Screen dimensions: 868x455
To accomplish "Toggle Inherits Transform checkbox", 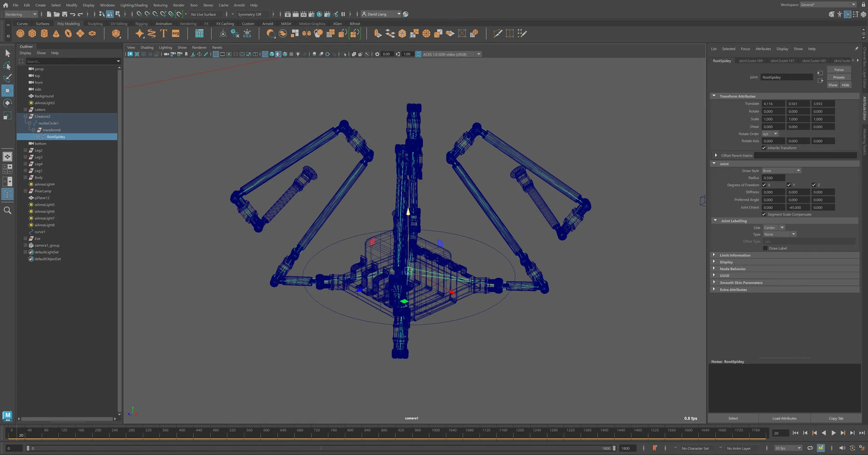I will (x=764, y=148).
